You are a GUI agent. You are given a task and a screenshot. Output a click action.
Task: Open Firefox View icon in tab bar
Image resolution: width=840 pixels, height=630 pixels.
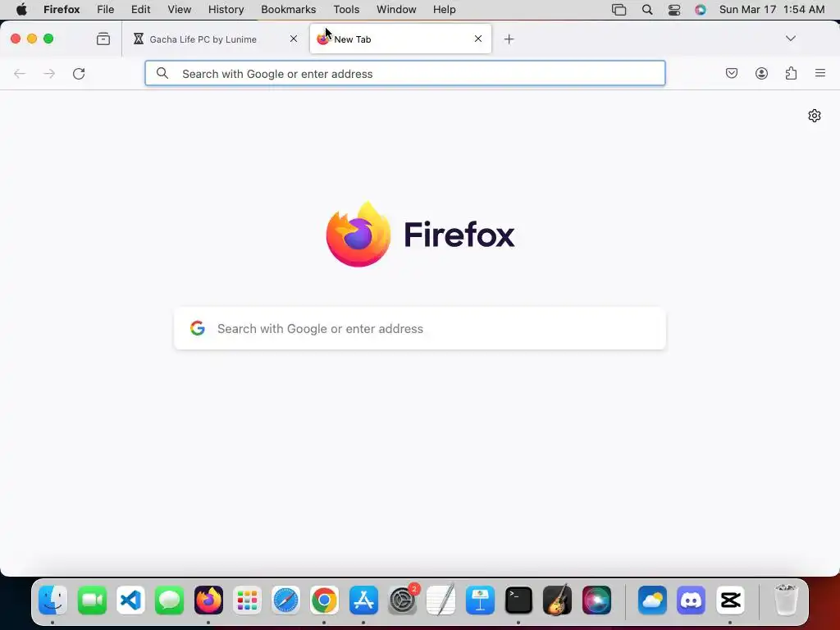(103, 39)
